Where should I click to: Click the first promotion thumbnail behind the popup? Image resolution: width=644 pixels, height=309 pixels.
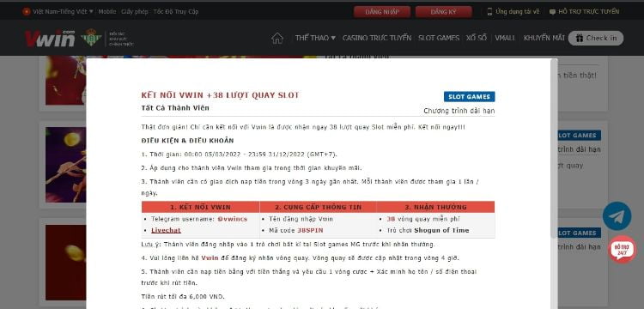click(x=66, y=81)
